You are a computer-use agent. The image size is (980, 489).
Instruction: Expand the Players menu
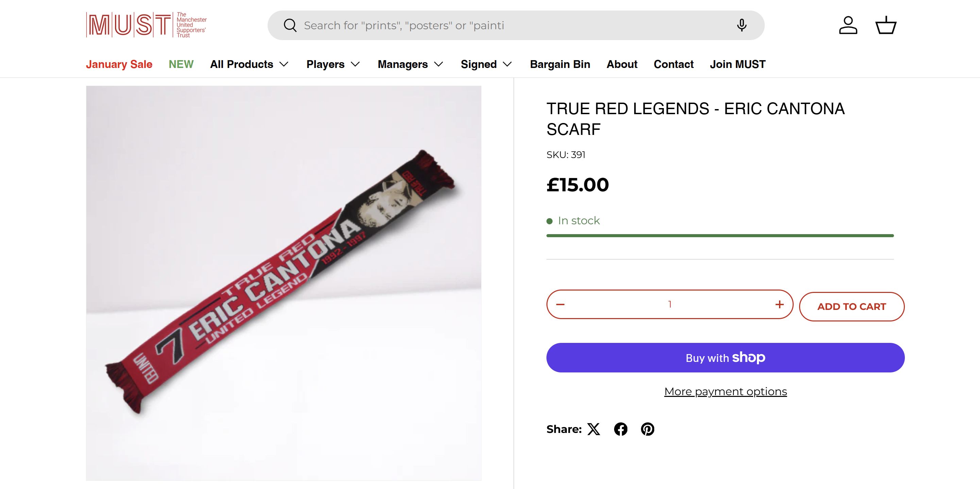pos(333,64)
